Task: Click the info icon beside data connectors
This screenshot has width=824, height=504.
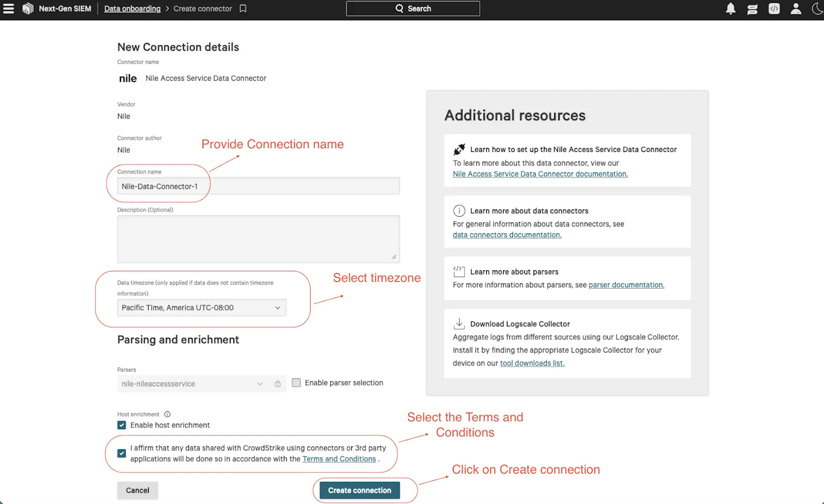Action: (x=459, y=211)
